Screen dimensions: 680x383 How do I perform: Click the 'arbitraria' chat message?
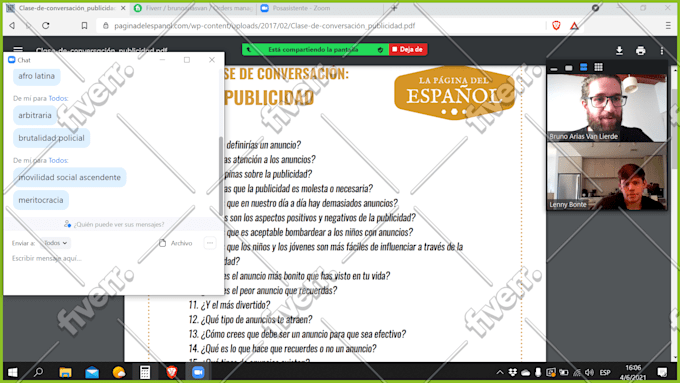35,115
